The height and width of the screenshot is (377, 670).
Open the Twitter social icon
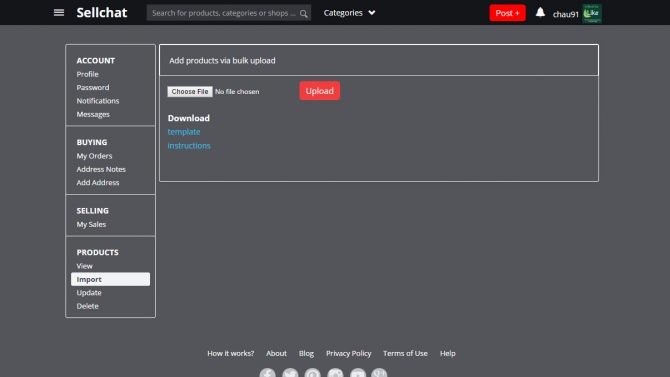(290, 372)
